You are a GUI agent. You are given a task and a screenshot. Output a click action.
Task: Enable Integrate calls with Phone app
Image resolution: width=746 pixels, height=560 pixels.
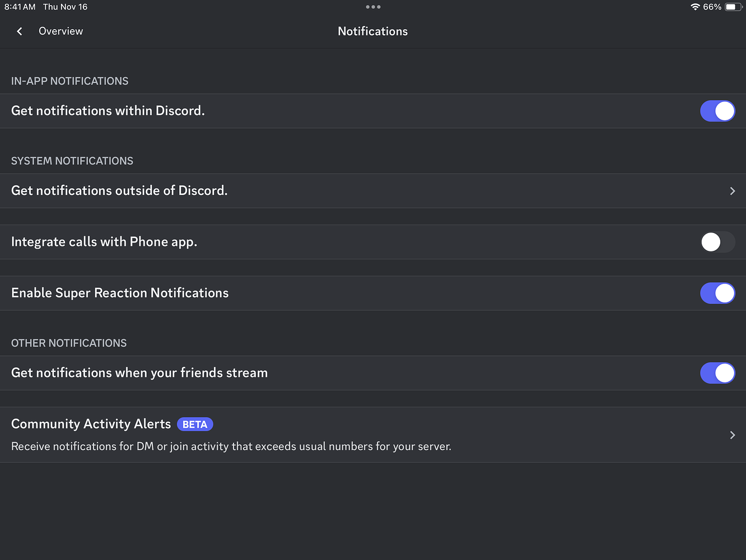click(x=717, y=242)
